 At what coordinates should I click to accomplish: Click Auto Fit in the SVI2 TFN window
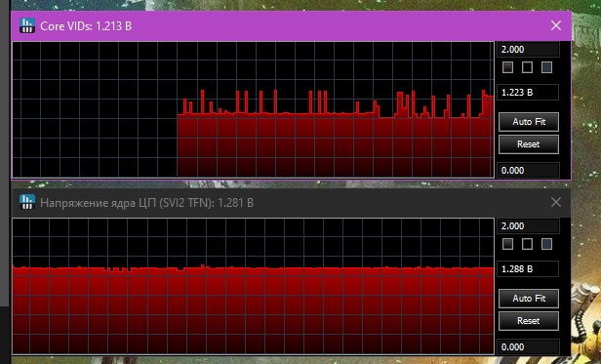529,299
